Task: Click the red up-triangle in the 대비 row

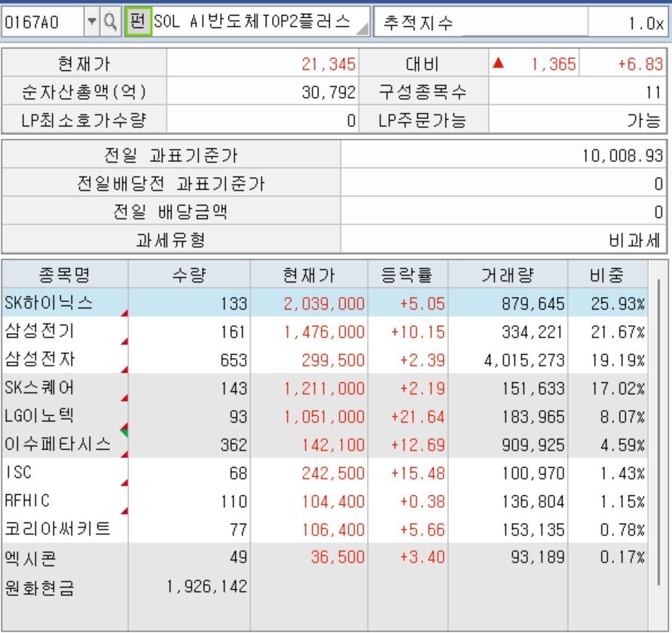Action: click(498, 63)
